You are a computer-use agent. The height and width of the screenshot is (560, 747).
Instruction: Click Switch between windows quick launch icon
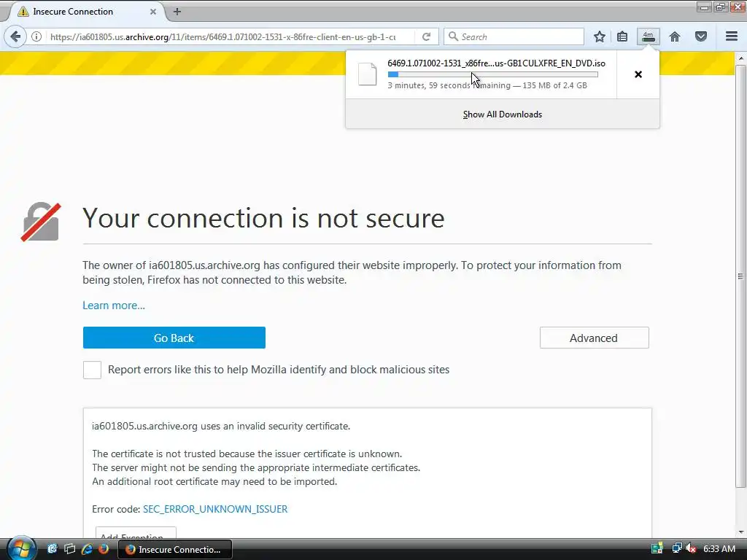tap(69, 549)
